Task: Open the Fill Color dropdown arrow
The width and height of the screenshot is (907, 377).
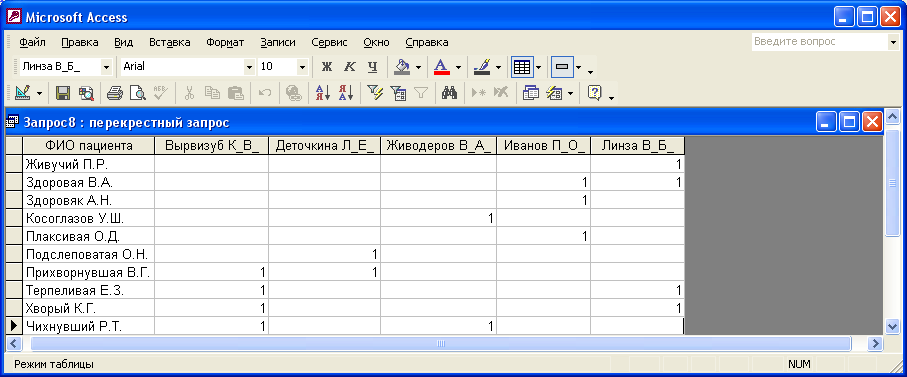Action: point(418,68)
